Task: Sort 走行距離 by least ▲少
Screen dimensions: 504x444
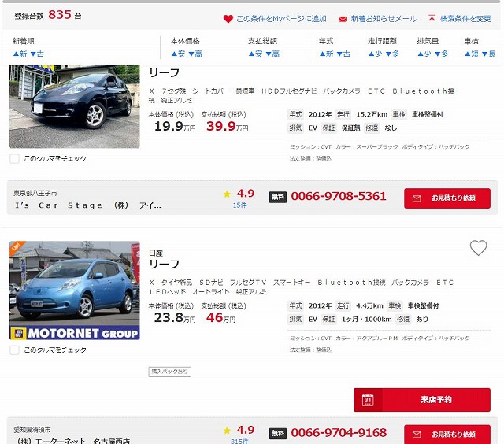Action: click(x=375, y=54)
